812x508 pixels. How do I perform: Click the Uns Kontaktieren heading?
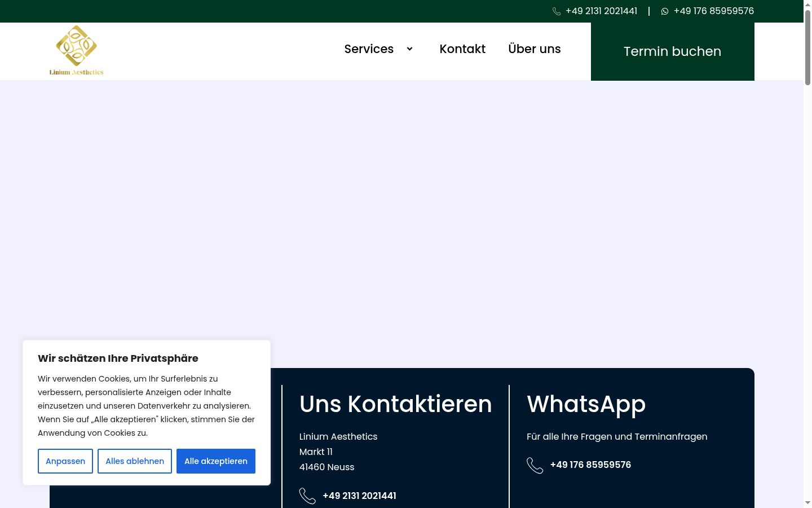point(395,404)
